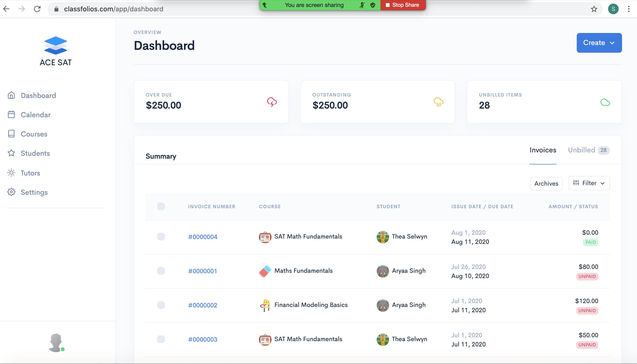637x364 pixels.
Task: Expand the Create dropdown button
Action: [599, 43]
